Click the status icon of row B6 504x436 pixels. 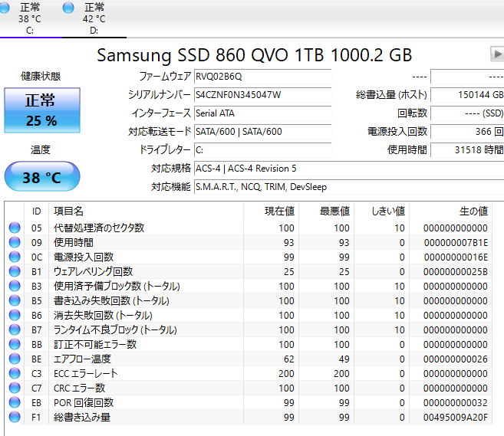[x=15, y=315]
